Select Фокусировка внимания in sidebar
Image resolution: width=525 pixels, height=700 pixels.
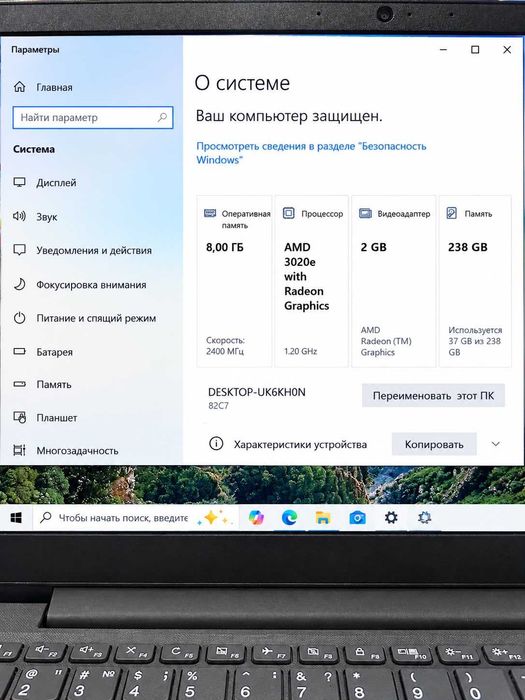coord(91,285)
